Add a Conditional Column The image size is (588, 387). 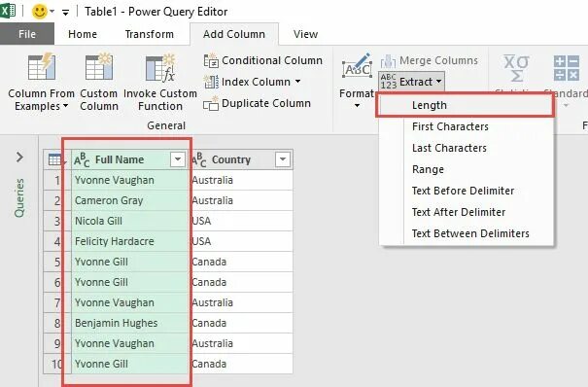coord(262,60)
